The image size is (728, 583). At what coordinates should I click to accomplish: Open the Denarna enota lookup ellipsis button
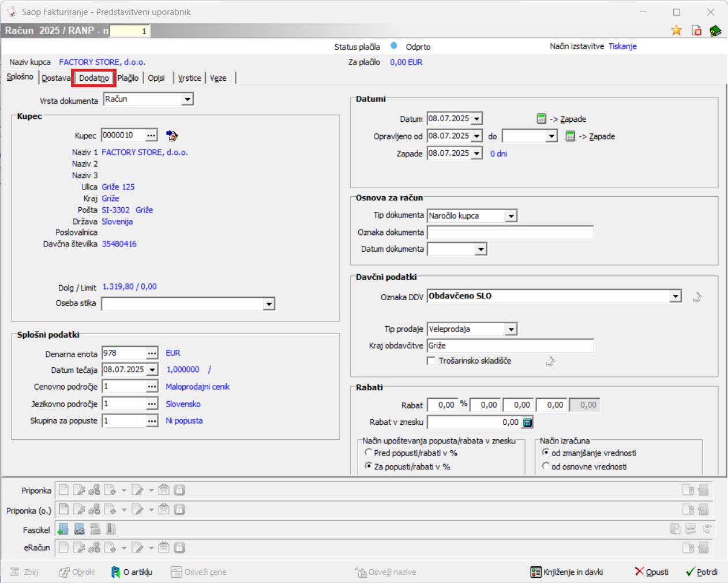click(x=152, y=353)
